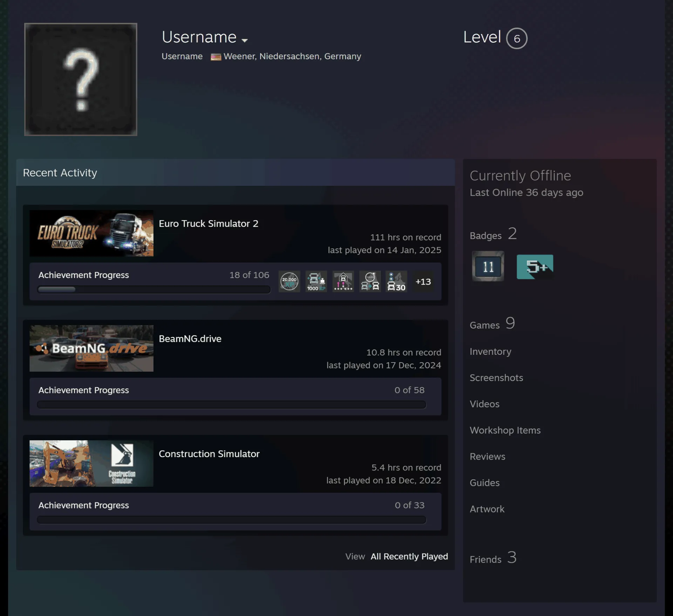Open the Level 6 circle badge
Viewport: 673px width, 616px height.
click(x=517, y=38)
